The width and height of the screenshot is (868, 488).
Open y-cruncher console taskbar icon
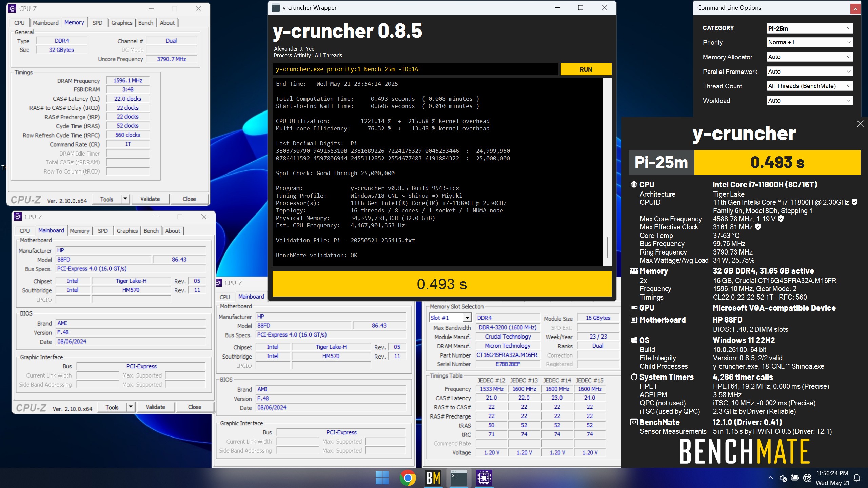pyautogui.click(x=459, y=478)
